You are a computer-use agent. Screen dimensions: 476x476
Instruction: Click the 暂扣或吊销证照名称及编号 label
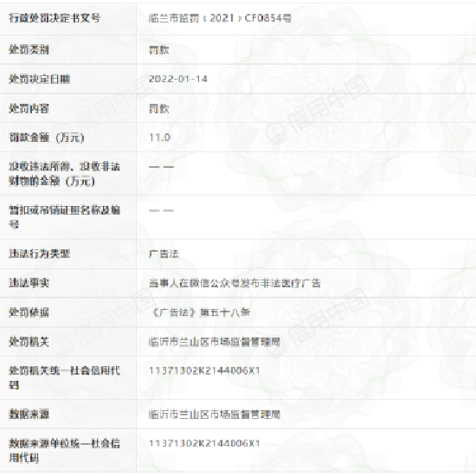coord(64,217)
